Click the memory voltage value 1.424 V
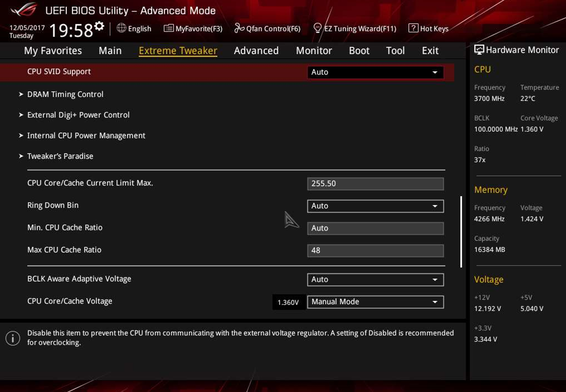This screenshot has height=392, width=566. (532, 219)
